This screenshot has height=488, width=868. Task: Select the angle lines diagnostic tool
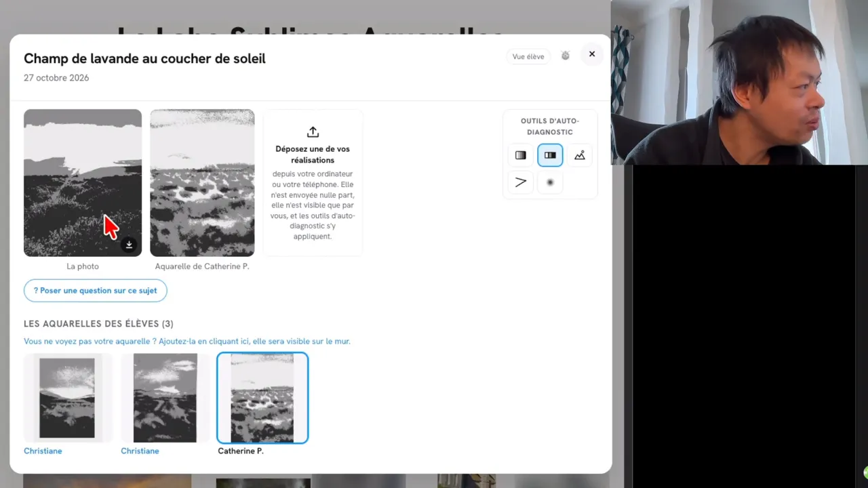pyautogui.click(x=520, y=182)
